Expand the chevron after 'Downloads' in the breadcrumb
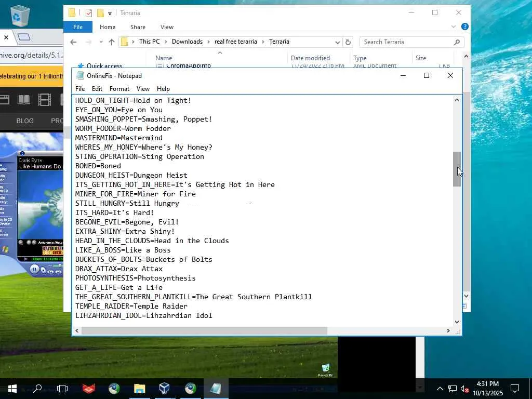 [209, 42]
